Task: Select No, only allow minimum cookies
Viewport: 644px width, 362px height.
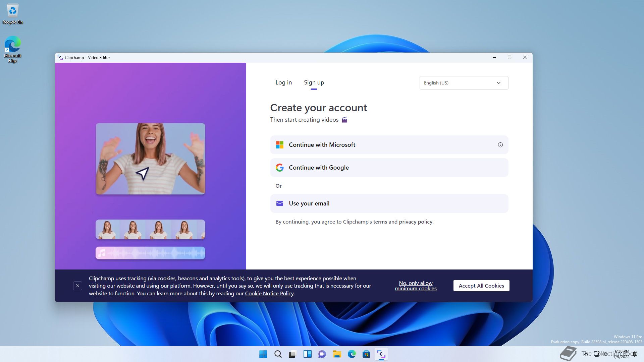Action: click(x=416, y=286)
